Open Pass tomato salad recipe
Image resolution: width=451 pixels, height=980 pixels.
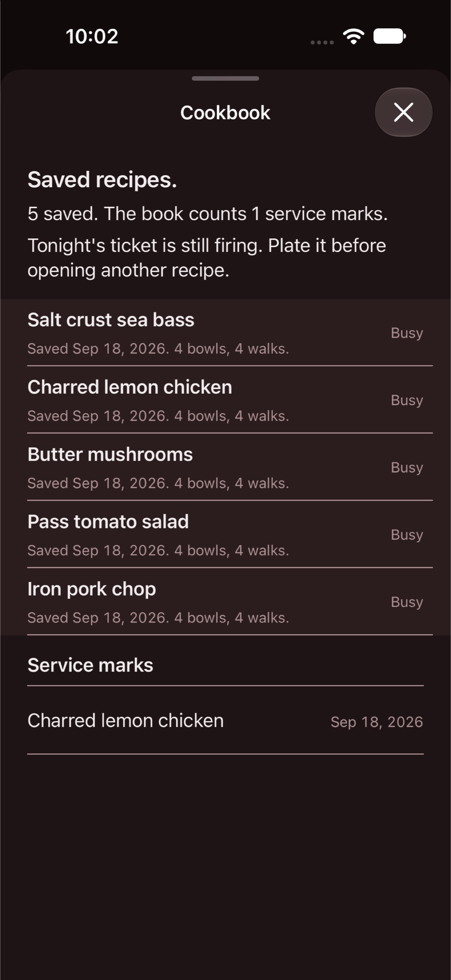226,535
